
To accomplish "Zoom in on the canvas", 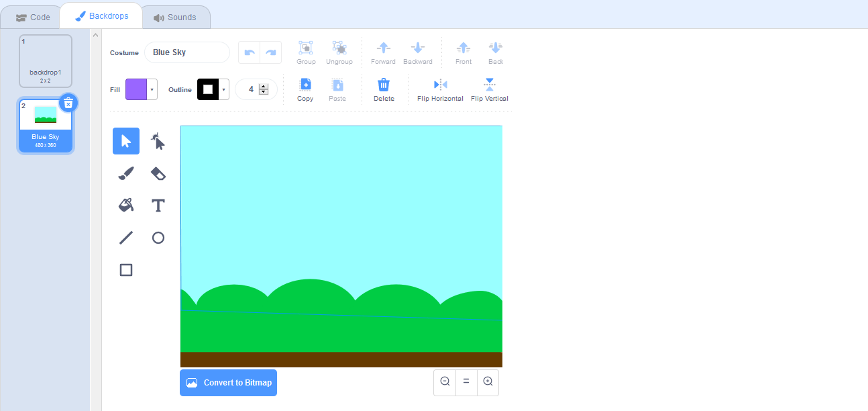I will [x=488, y=382].
